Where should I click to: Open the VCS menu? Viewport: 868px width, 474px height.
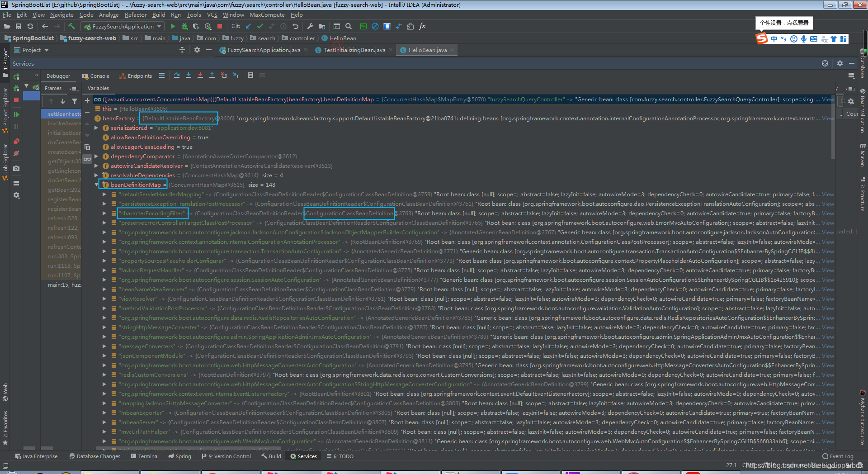[x=212, y=14]
